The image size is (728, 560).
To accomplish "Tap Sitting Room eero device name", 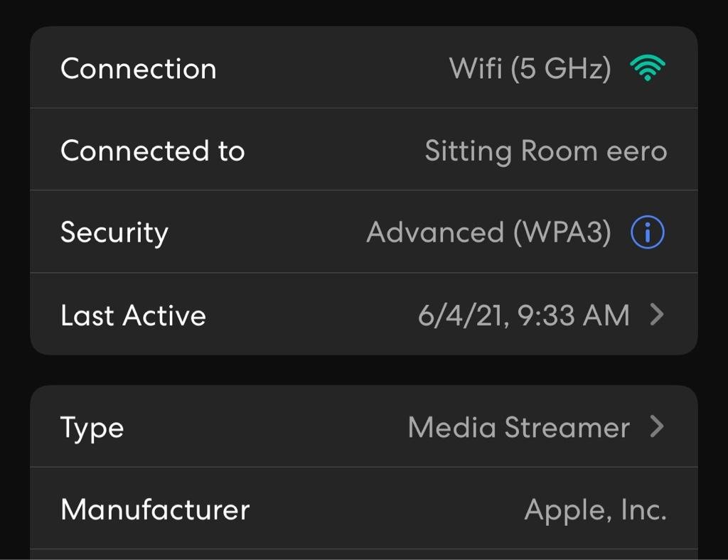I will click(545, 151).
